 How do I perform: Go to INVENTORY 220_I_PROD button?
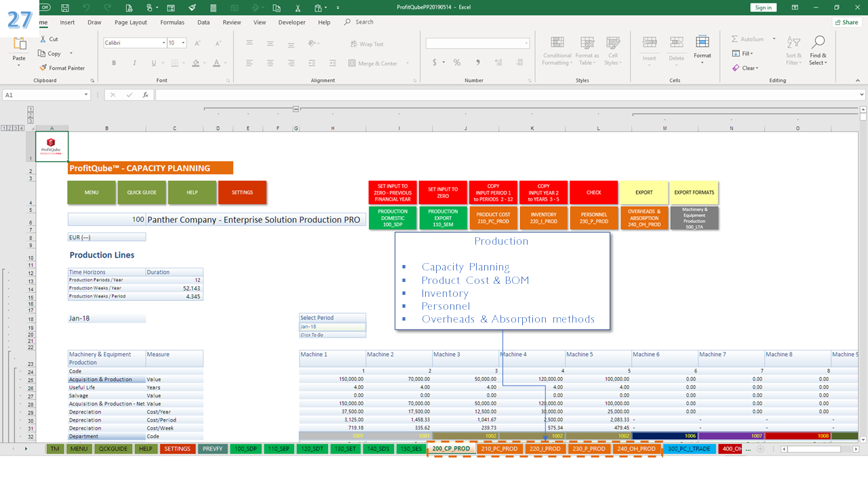click(x=544, y=218)
